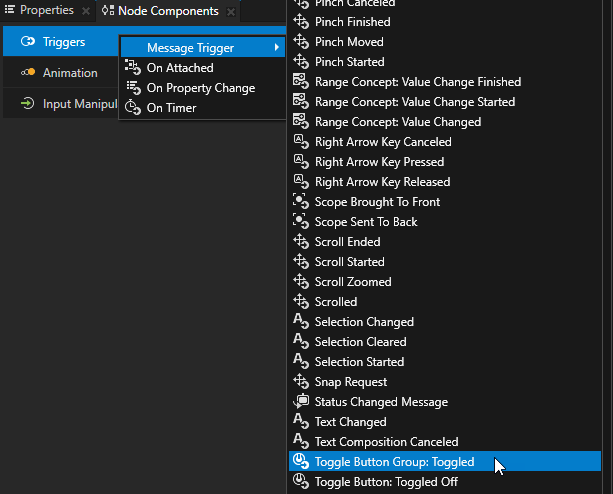613x494 pixels.
Task: Choose On Attached trigger
Action: [x=203, y=68]
